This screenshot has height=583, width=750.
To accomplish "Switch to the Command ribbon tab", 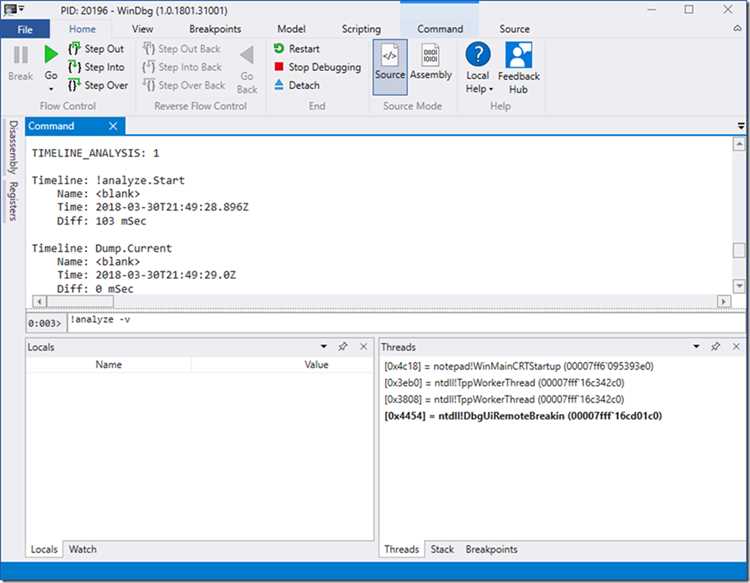I will pyautogui.click(x=440, y=29).
